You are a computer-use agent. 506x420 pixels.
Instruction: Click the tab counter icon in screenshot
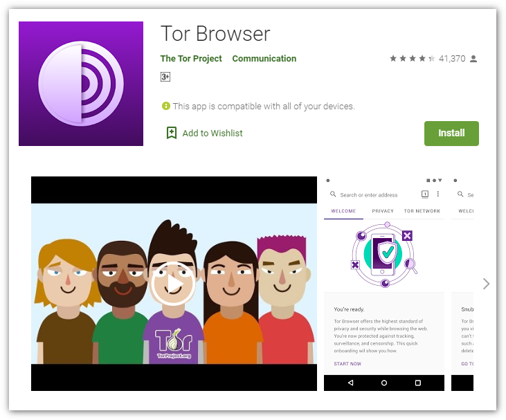[425, 194]
